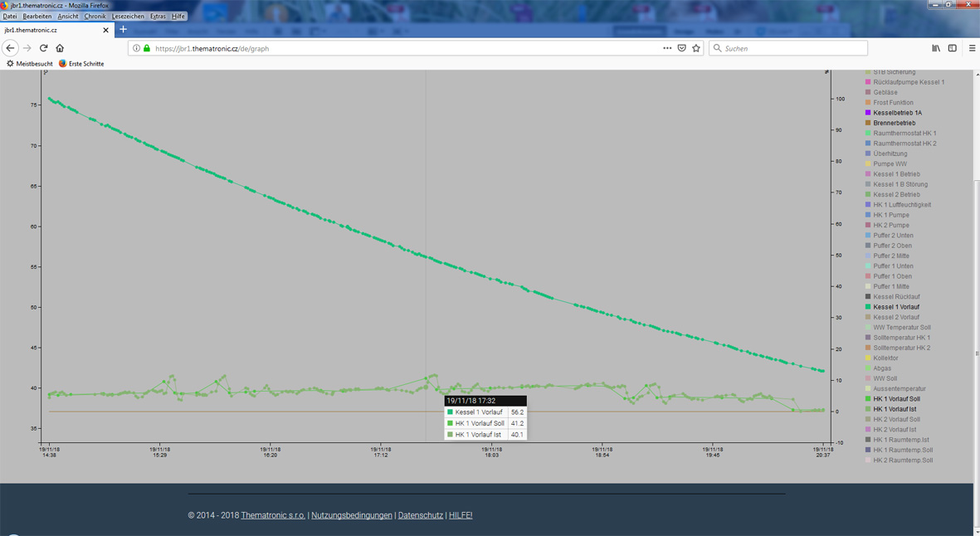The height and width of the screenshot is (536, 980).
Task: Open page actions three-dot menu
Action: 666,48
